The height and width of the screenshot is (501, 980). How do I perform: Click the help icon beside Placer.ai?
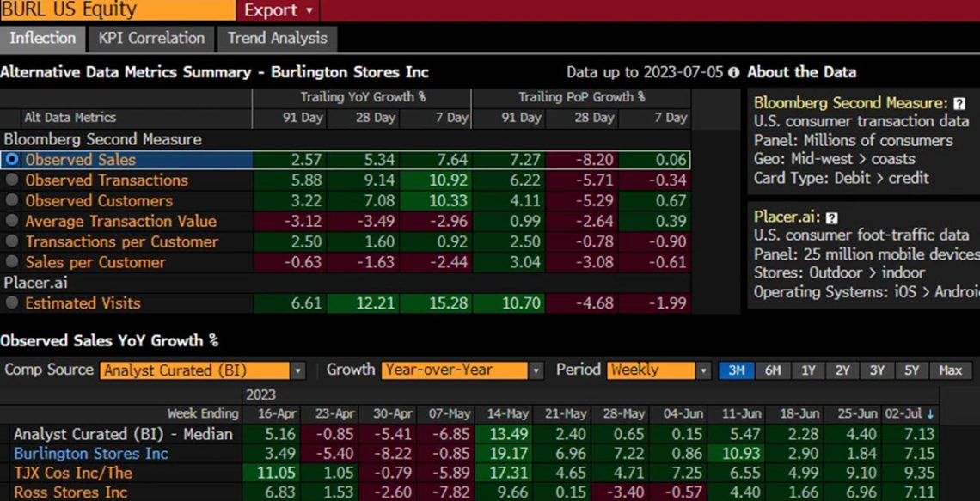point(832,218)
